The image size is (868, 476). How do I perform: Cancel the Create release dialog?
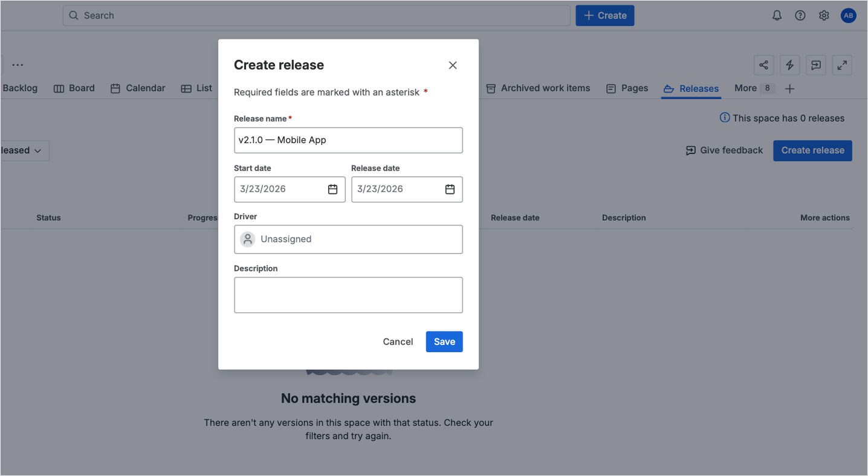click(398, 342)
